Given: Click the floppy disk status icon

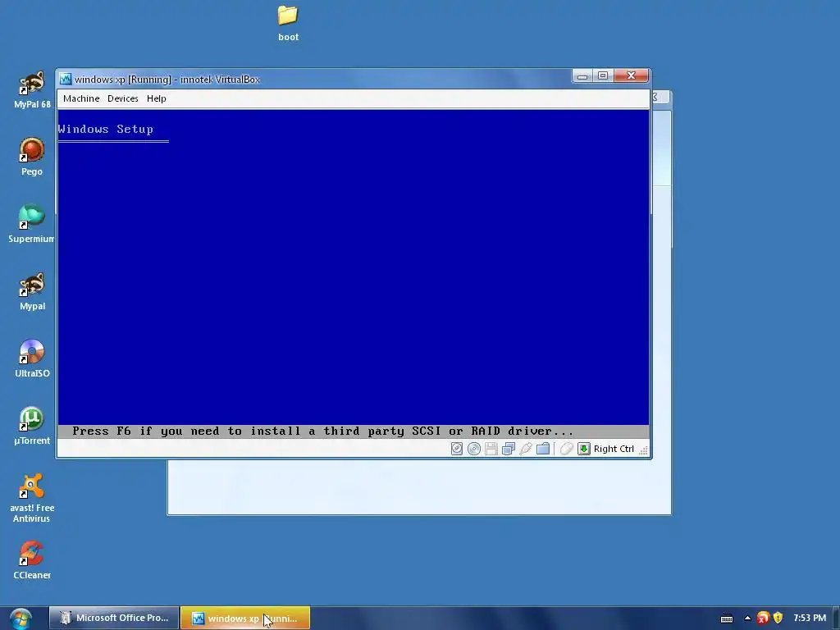Looking at the screenshot, I should pyautogui.click(x=491, y=449).
